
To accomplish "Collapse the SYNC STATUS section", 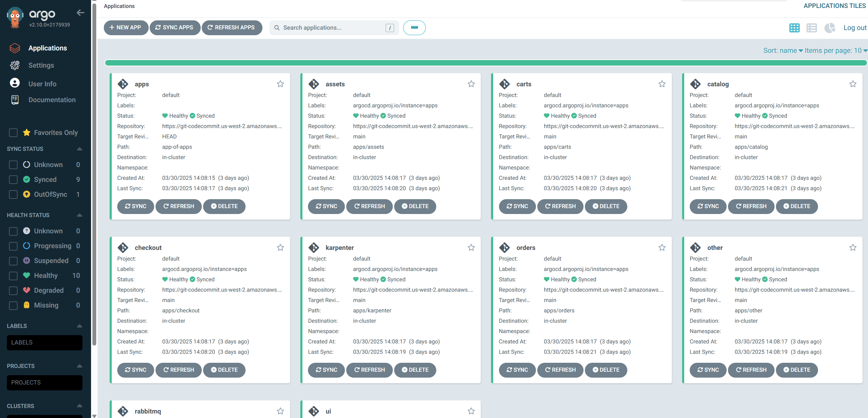I will 80,149.
